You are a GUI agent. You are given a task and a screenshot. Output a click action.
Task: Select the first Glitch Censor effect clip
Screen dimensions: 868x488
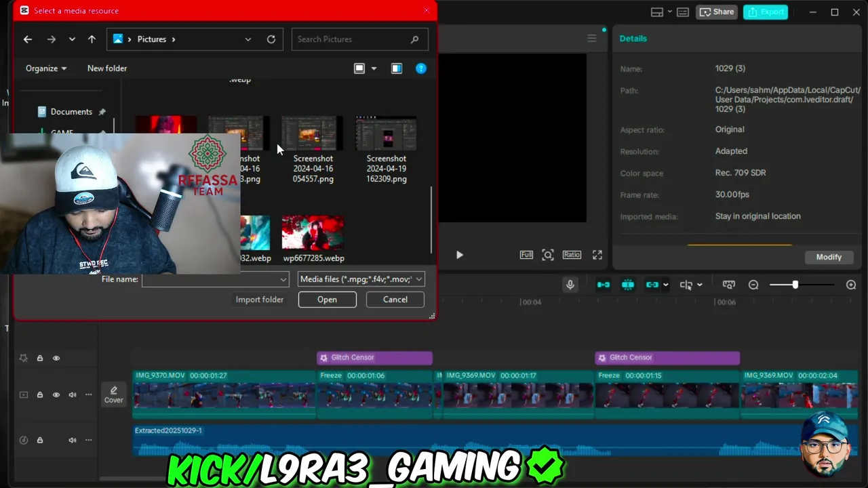coord(374,357)
